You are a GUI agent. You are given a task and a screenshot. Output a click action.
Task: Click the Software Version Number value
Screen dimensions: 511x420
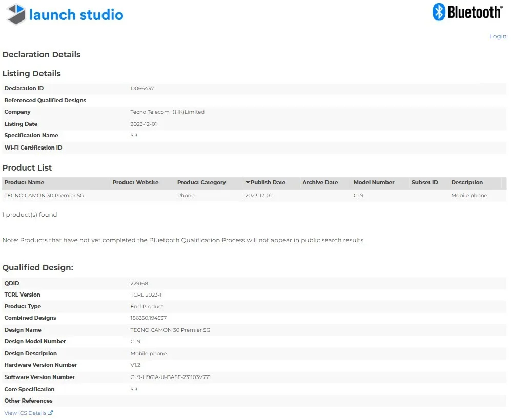[170, 377]
